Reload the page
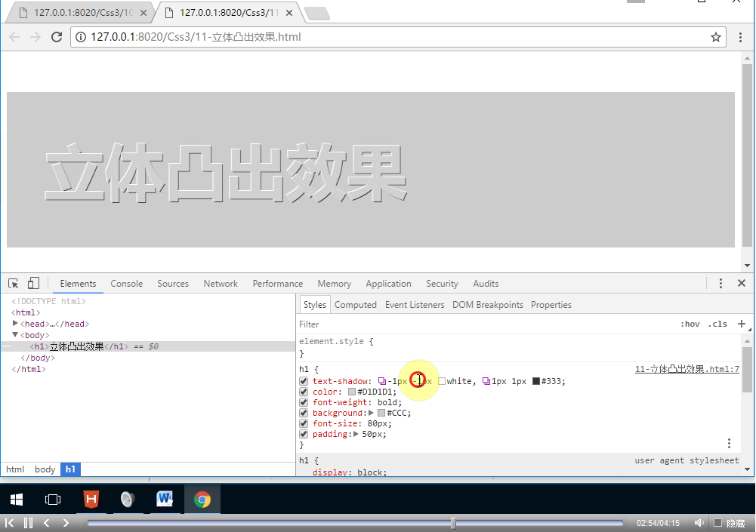 tap(57, 36)
